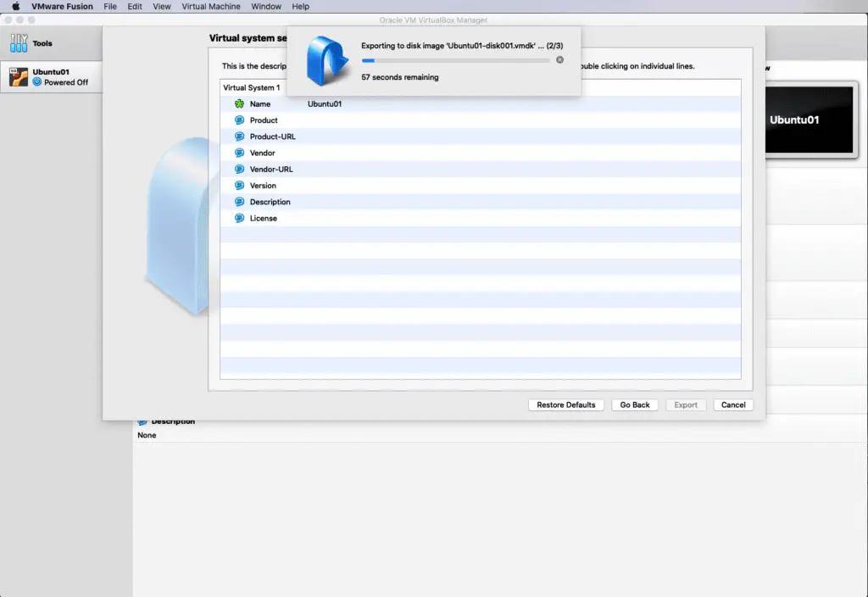Open the File menu
This screenshot has width=868, height=597.
110,7
